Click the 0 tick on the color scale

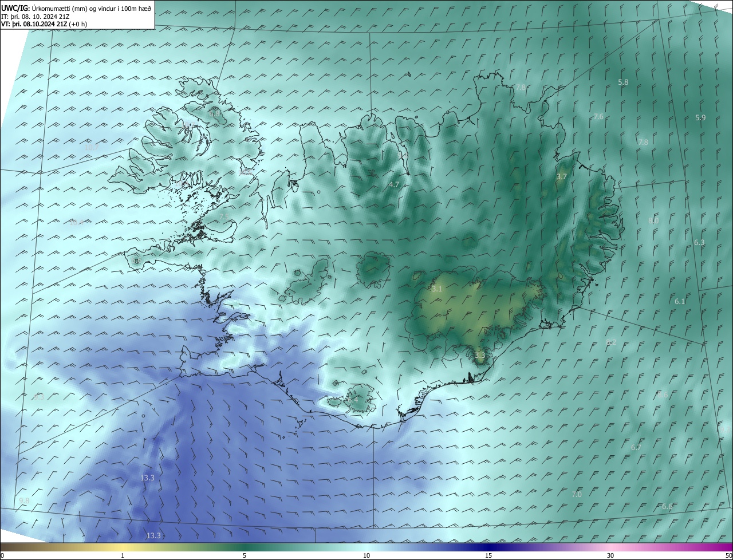point(2,555)
